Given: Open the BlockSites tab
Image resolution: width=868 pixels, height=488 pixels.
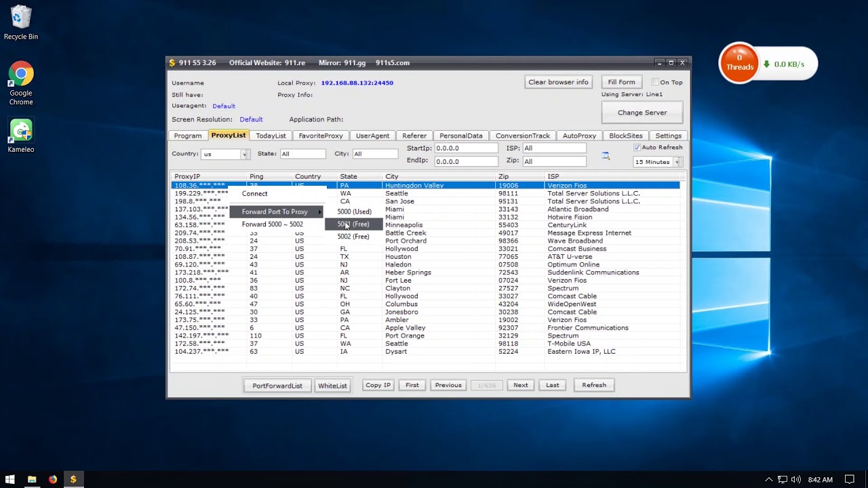Looking at the screenshot, I should coord(625,136).
